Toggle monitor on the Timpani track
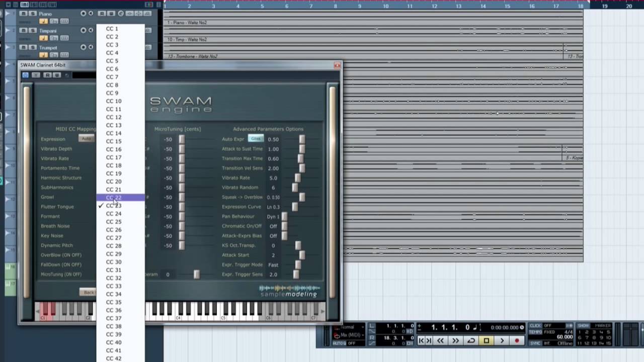 [x=91, y=30]
